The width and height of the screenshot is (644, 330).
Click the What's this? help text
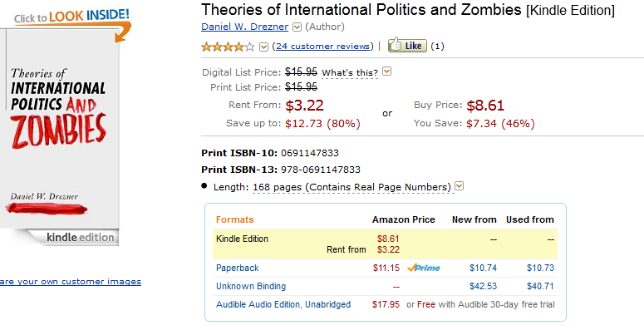point(350,73)
